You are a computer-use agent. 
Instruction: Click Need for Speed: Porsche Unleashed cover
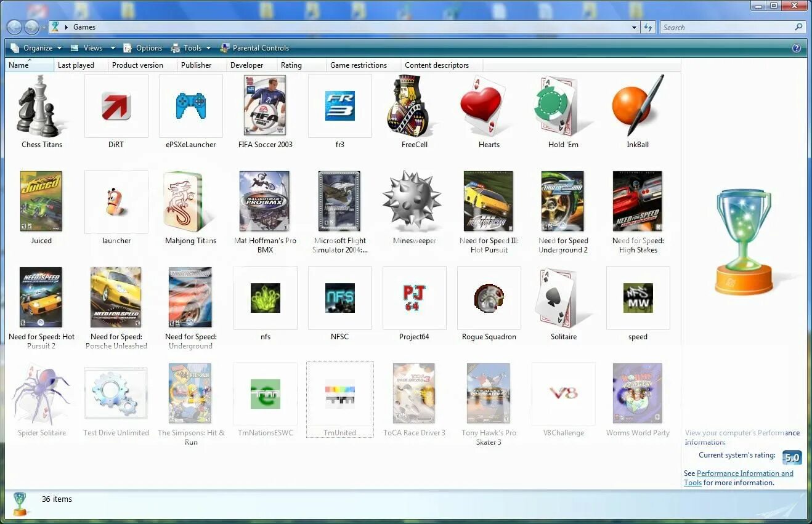pyautogui.click(x=116, y=297)
